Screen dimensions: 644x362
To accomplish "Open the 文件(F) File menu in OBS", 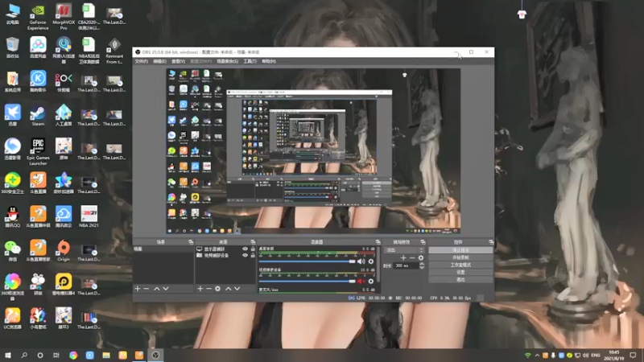I will [x=142, y=61].
